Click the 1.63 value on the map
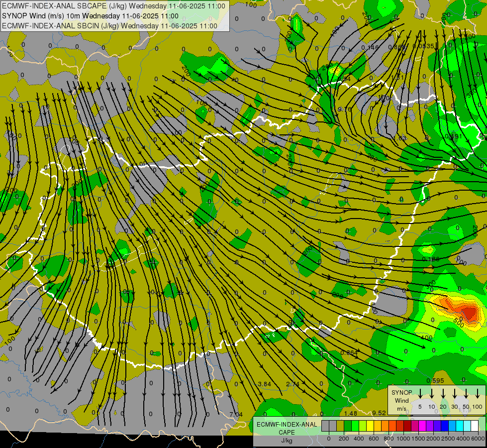 coord(400,138)
